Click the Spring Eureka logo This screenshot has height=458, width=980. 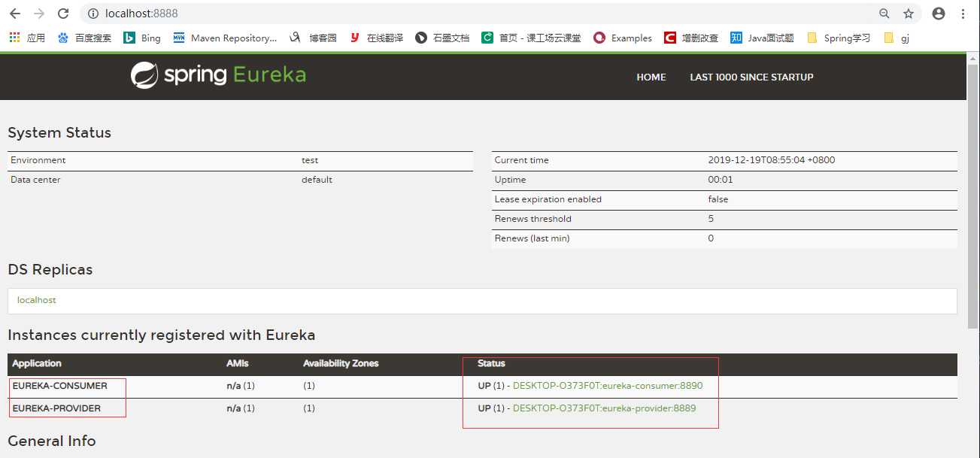[218, 75]
